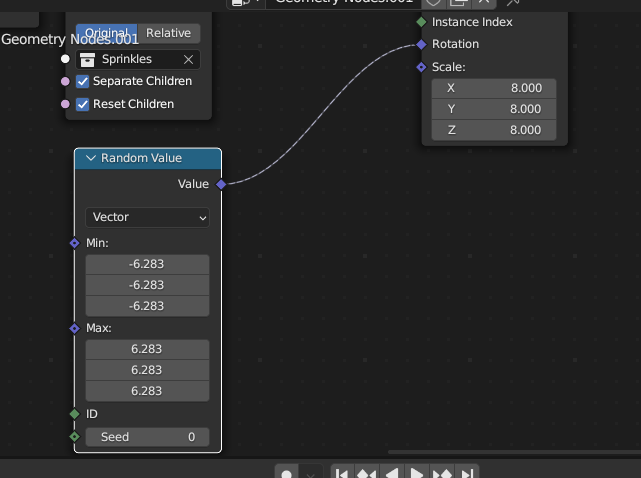Image resolution: width=641 pixels, height=478 pixels.
Task: Click the Value output socket on Random Value
Action: click(x=221, y=184)
